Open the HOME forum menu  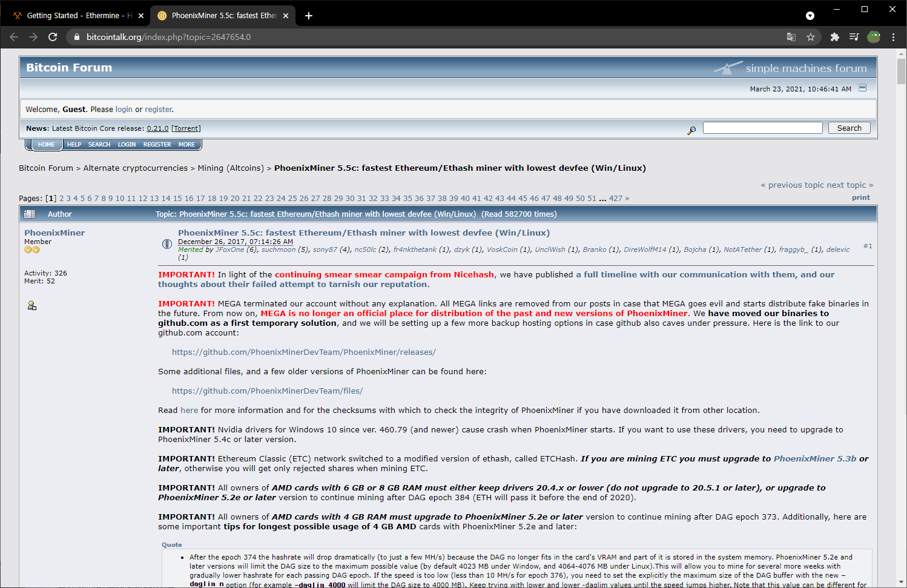46,145
